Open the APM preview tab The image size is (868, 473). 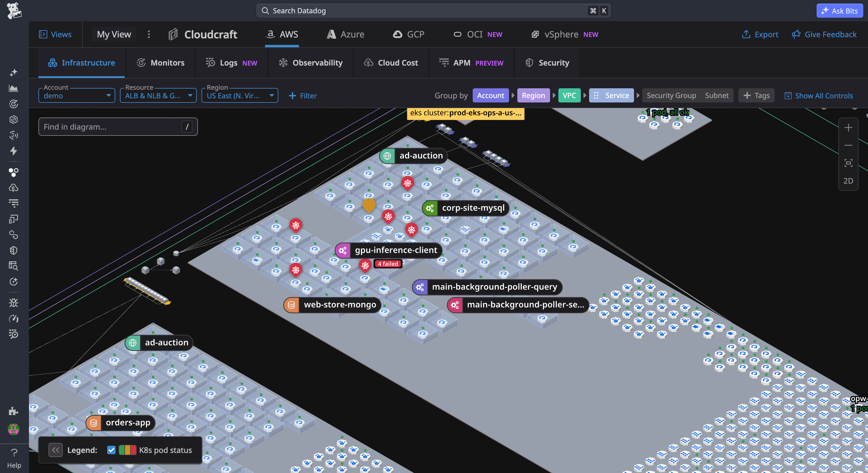pyautogui.click(x=471, y=63)
